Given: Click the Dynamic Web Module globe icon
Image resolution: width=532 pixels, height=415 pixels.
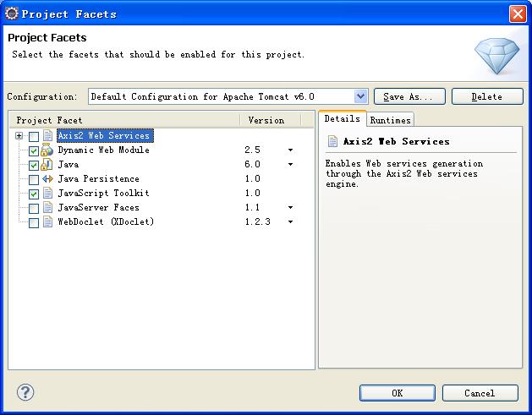Looking at the screenshot, I should tap(47, 150).
